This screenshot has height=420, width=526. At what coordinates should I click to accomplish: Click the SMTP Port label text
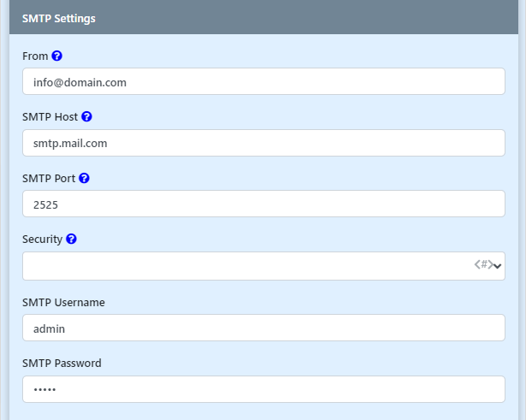coord(49,179)
